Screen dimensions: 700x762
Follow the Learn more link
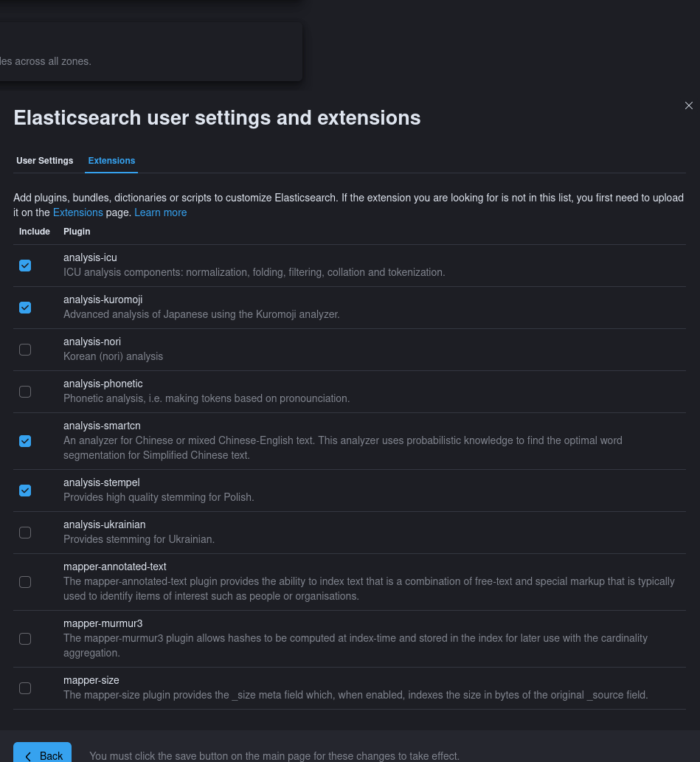(x=160, y=212)
